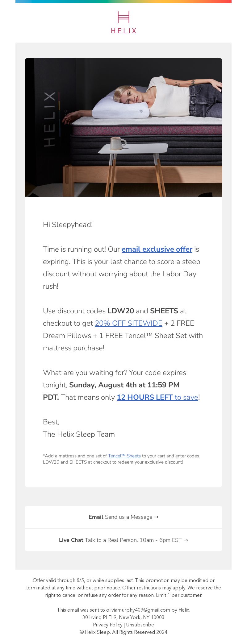
Task: Open the mattress hero image
Action: [124, 127]
